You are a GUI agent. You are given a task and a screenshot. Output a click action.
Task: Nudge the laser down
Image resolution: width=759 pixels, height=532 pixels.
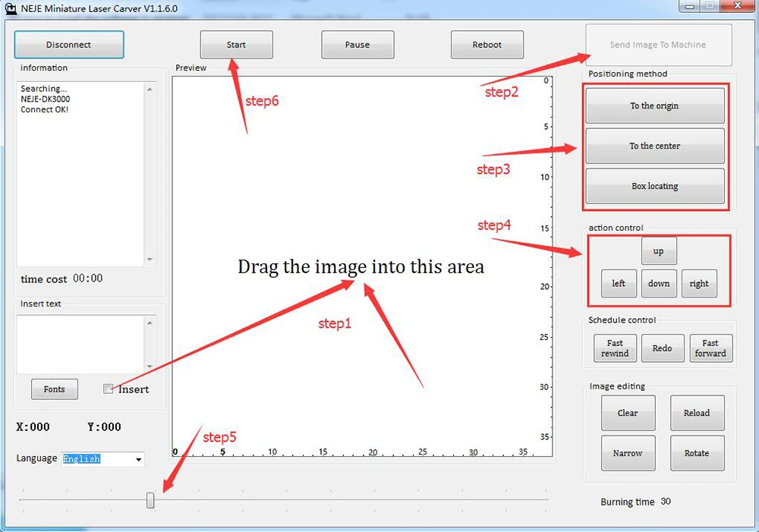[x=659, y=283]
